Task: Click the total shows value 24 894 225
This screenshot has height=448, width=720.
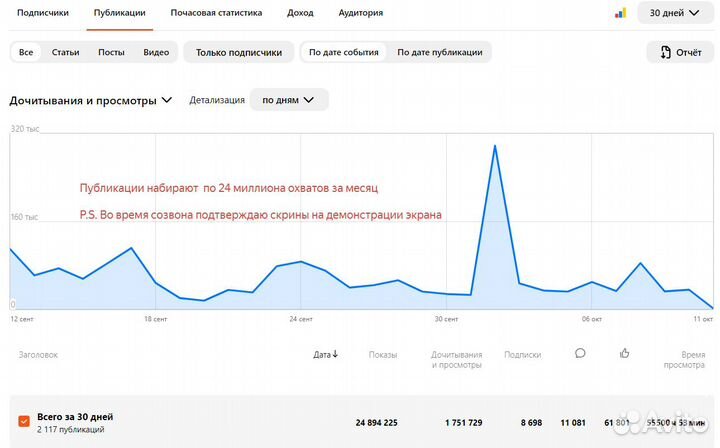Action: 377,423
